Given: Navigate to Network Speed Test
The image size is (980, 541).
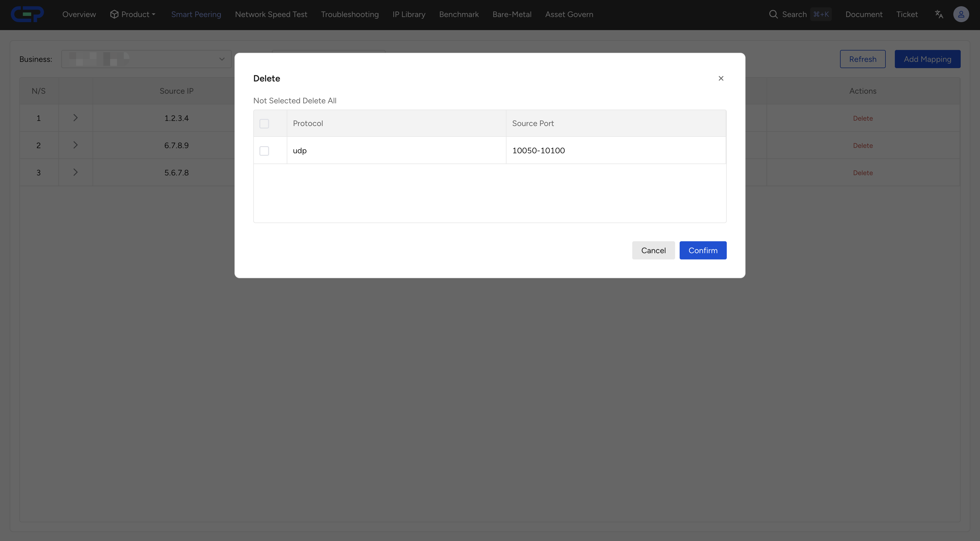Looking at the screenshot, I should pos(271,14).
